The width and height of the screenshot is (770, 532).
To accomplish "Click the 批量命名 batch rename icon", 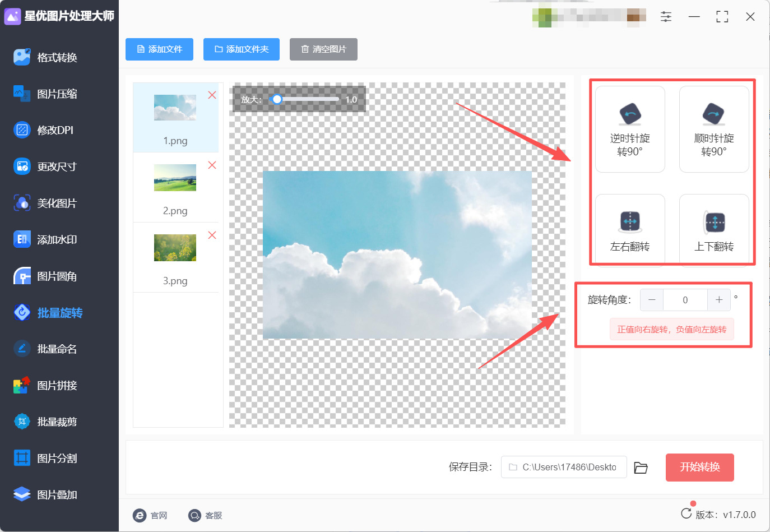I will tap(22, 349).
